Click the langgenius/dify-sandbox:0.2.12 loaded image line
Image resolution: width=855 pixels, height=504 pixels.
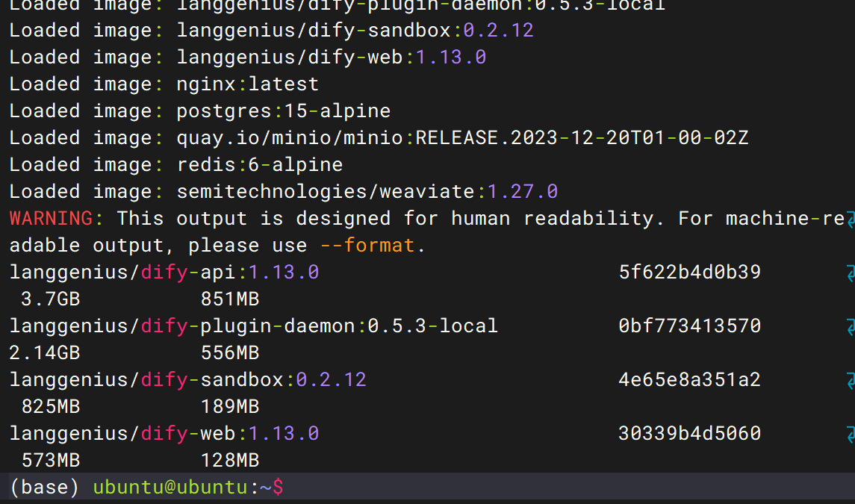pos(271,30)
